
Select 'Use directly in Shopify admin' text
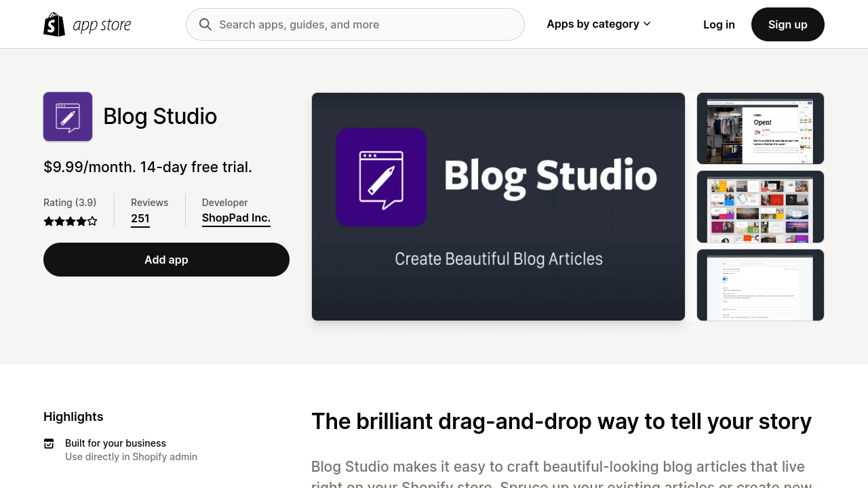(x=131, y=457)
